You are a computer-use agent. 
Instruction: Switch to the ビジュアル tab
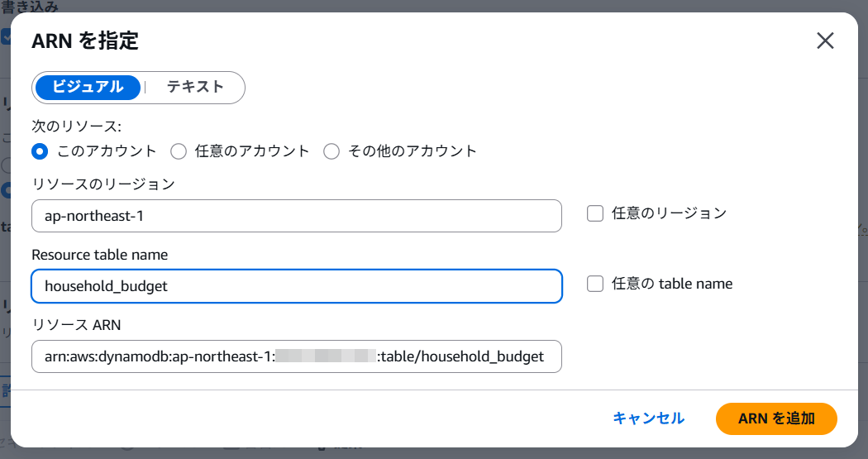88,87
